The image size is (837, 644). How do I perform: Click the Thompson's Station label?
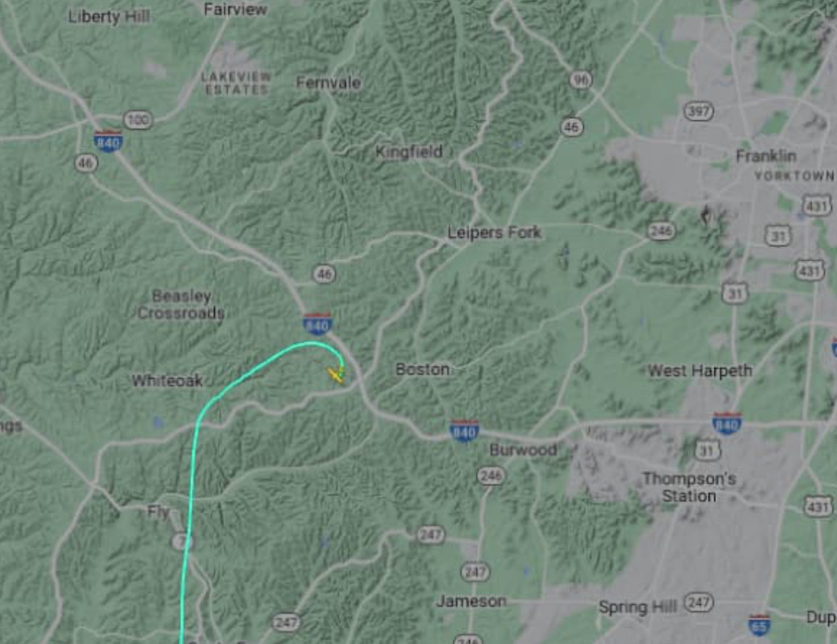[x=689, y=487]
